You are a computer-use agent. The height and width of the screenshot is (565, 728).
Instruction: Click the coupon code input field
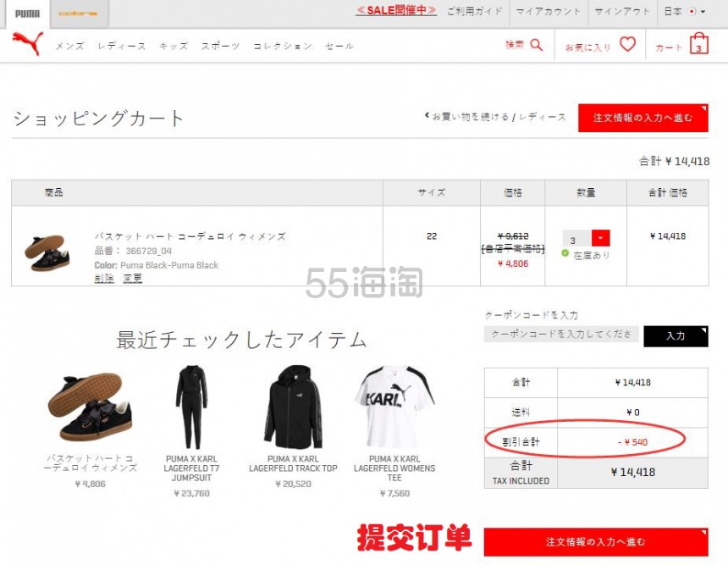point(561,334)
